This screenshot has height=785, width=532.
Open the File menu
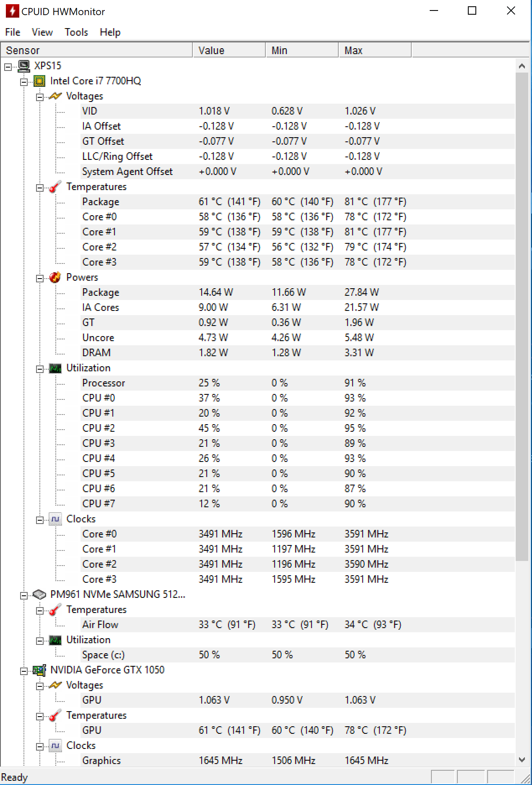(13, 32)
